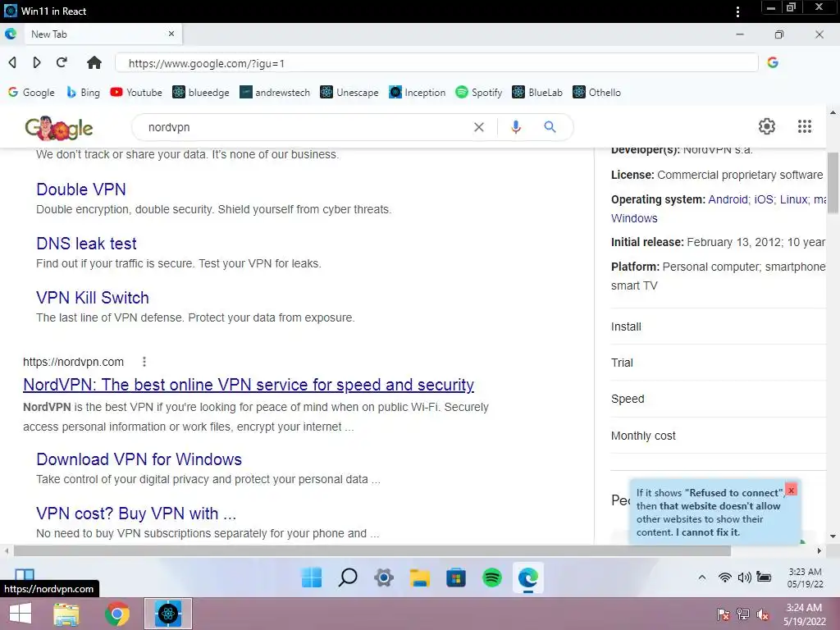This screenshot has width=840, height=630.
Task: Click the horizontal scrollbar of the page
Action: point(372,550)
